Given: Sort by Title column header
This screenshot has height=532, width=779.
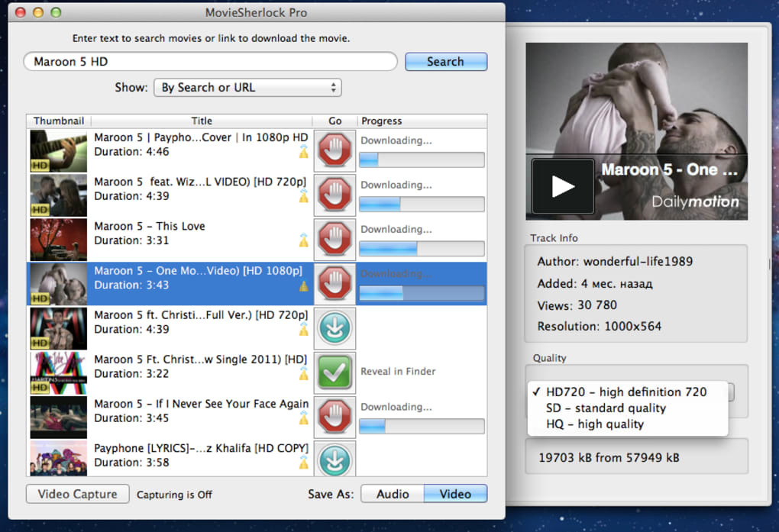Looking at the screenshot, I should [202, 121].
